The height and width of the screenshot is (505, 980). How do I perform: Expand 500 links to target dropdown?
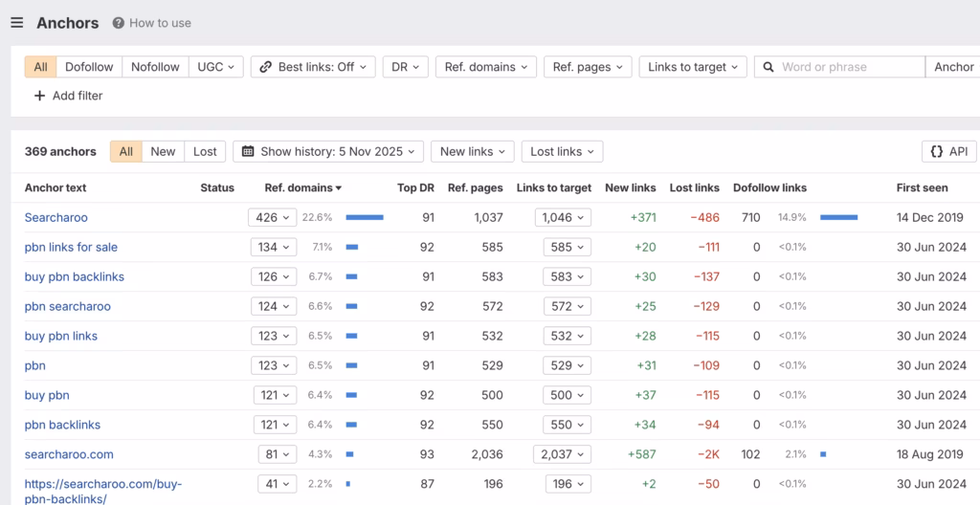(x=567, y=395)
